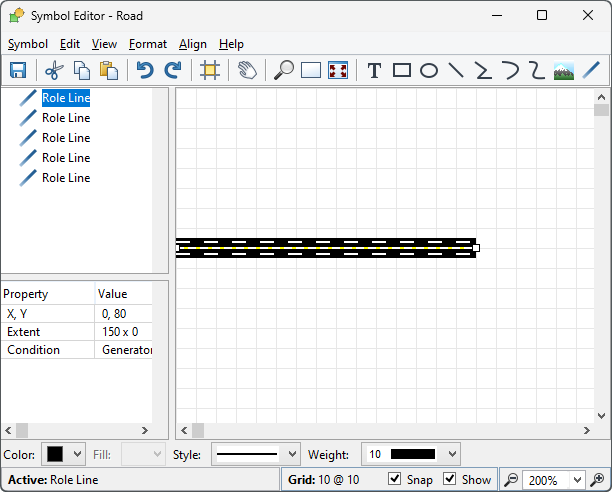Image resolution: width=612 pixels, height=492 pixels.
Task: Open the Color dropdown
Action: [77, 454]
